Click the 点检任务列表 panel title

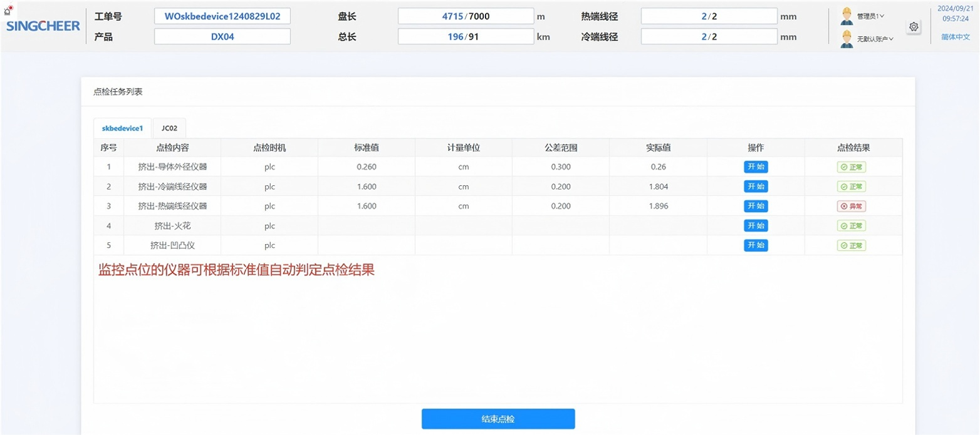click(x=118, y=91)
